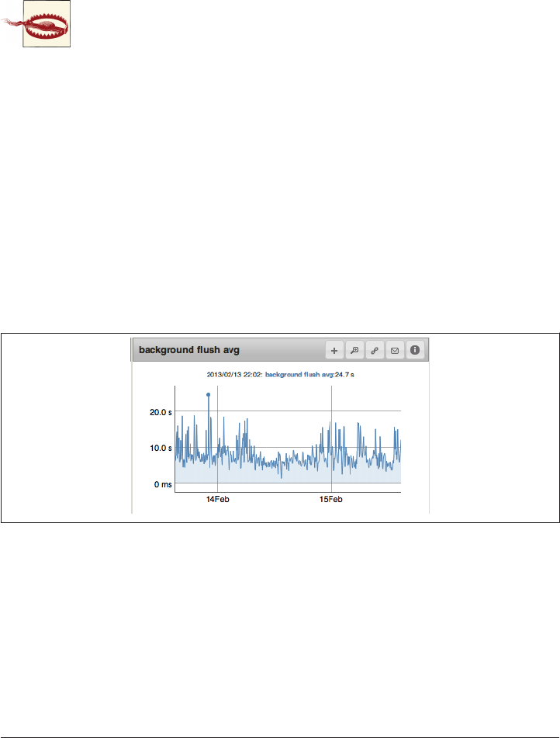Select the 24.7 s peak data point
This screenshot has width=560, height=738.
click(208, 395)
